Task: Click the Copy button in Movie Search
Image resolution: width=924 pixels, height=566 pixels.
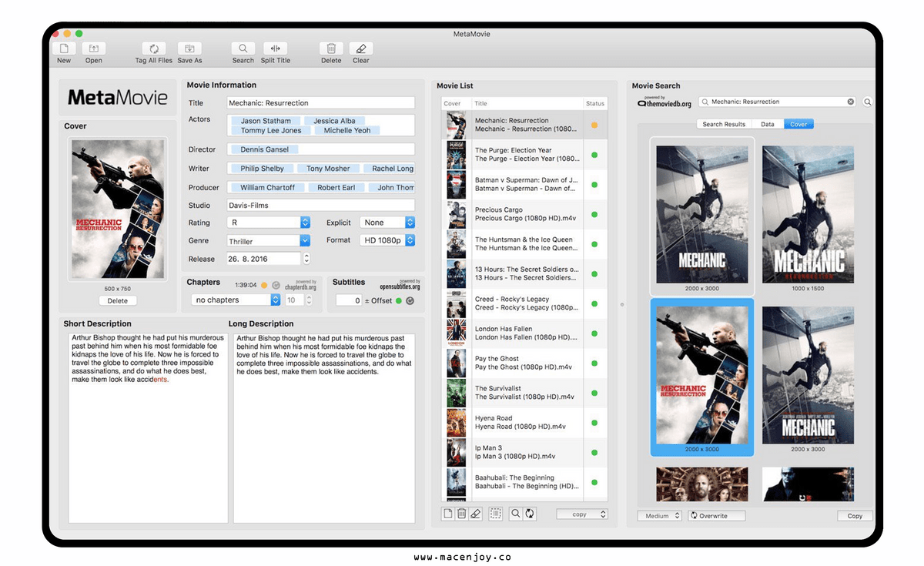Action: pyautogui.click(x=855, y=516)
